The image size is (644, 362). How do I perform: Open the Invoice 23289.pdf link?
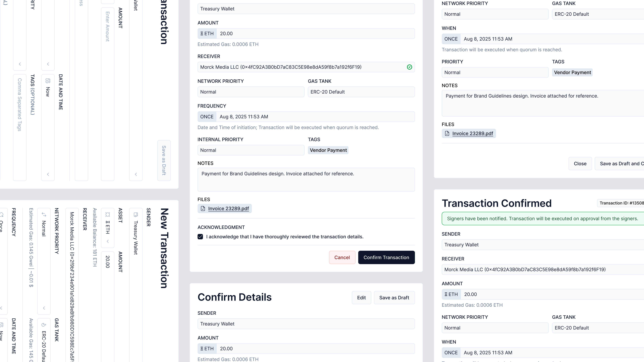click(x=228, y=208)
